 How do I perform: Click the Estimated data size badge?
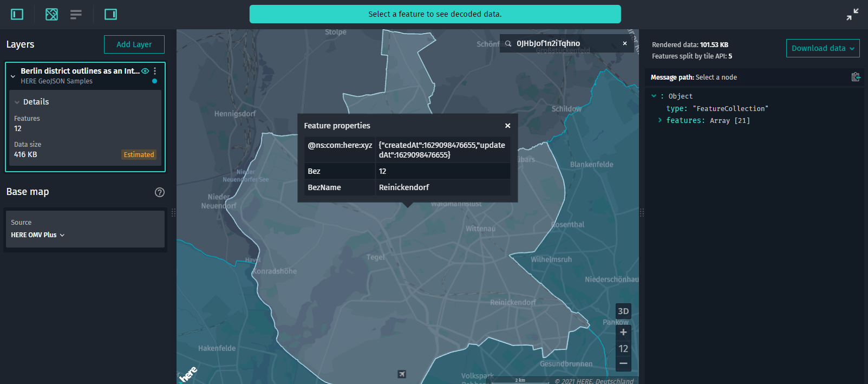[139, 155]
